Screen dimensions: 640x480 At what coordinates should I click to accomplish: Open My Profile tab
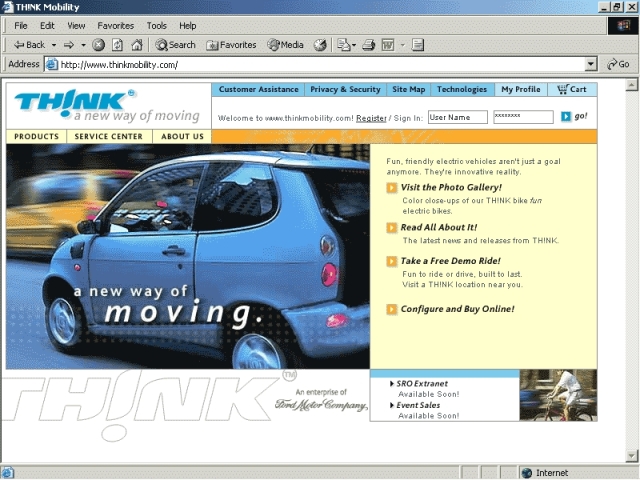tap(521, 89)
